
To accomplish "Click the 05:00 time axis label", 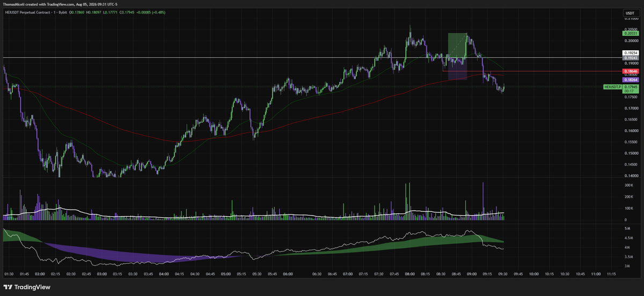I will pos(226,273).
